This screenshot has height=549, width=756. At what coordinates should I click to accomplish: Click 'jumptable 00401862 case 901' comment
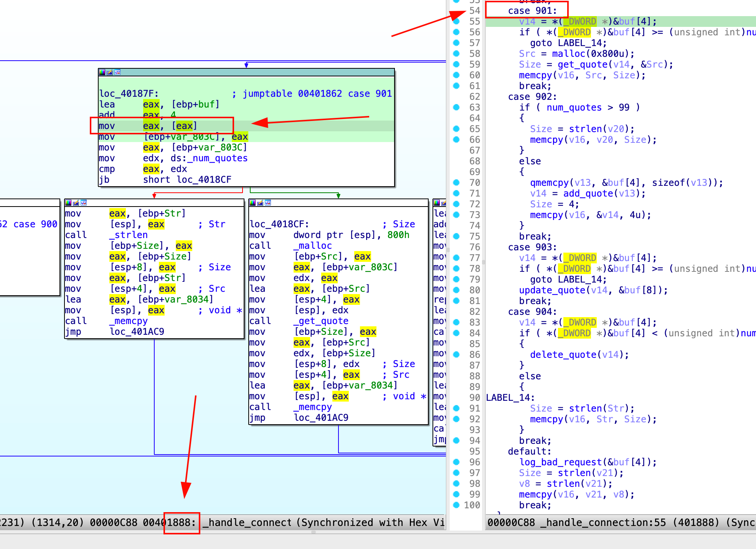317,94
